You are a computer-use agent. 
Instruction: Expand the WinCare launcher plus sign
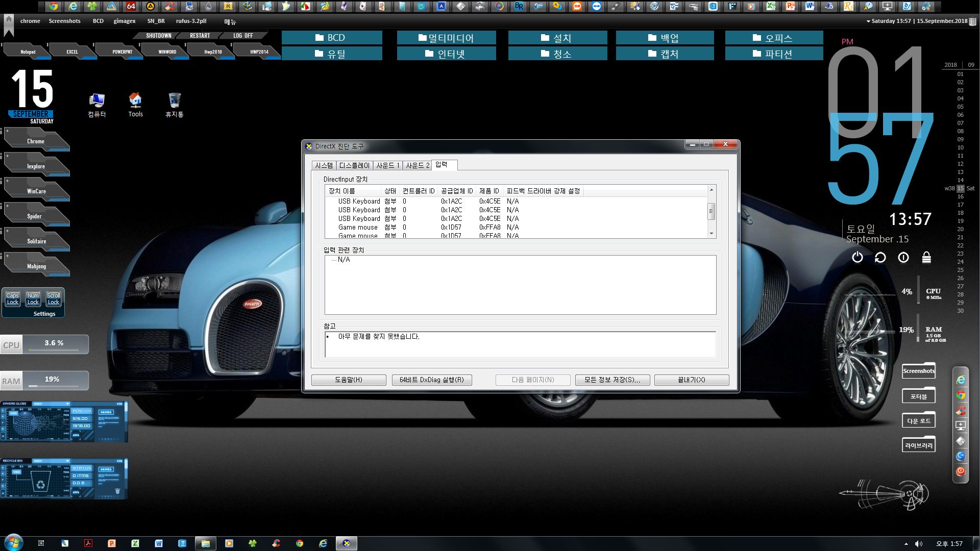(7, 181)
